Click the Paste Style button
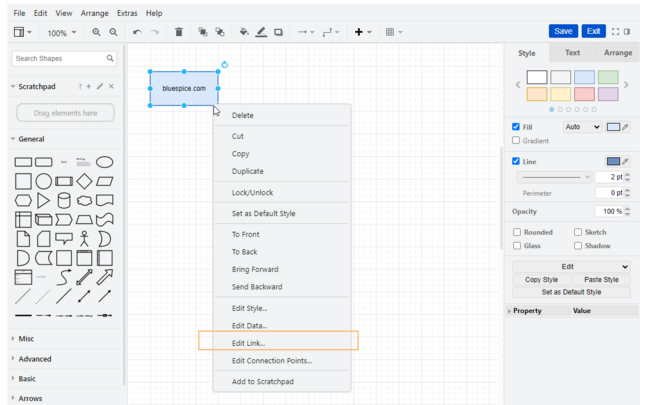The height and width of the screenshot is (405, 650). click(601, 280)
